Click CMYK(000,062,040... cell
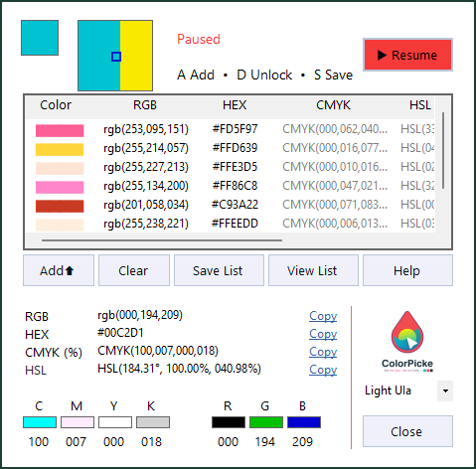This screenshot has height=469, width=476. click(335, 129)
